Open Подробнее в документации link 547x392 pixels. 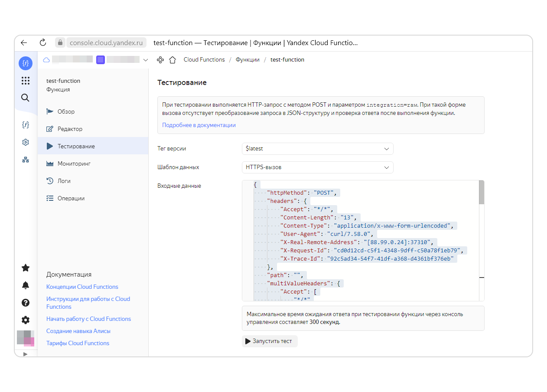coord(199,125)
